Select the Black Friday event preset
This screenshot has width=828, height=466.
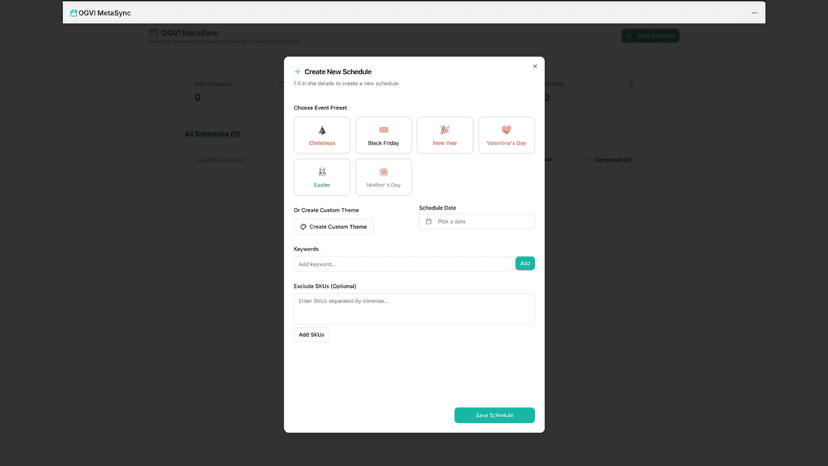(x=383, y=135)
